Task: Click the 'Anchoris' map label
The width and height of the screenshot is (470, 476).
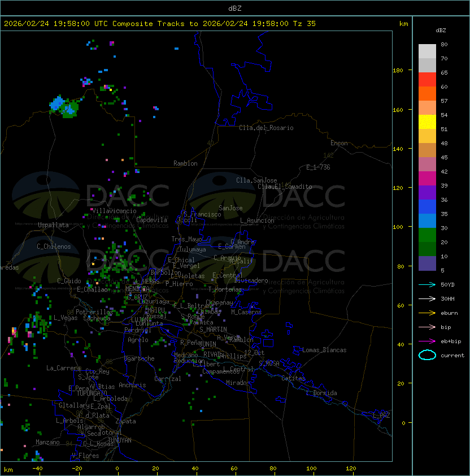Action: [132, 385]
